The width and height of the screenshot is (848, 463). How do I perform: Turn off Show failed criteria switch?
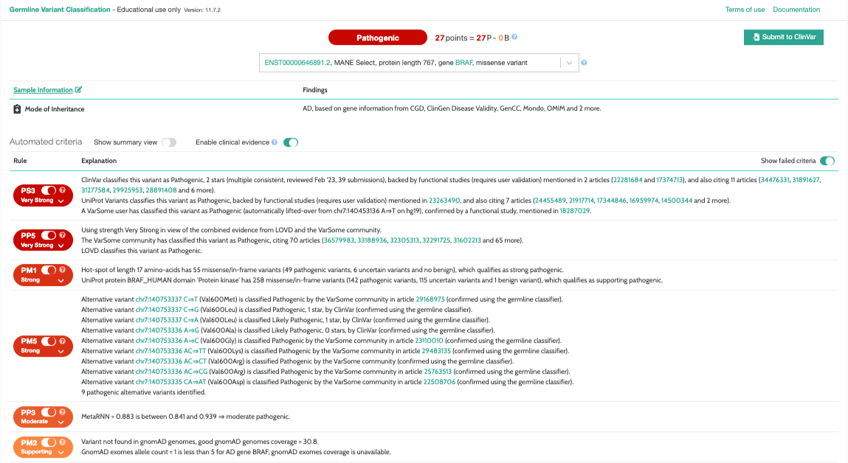point(827,161)
